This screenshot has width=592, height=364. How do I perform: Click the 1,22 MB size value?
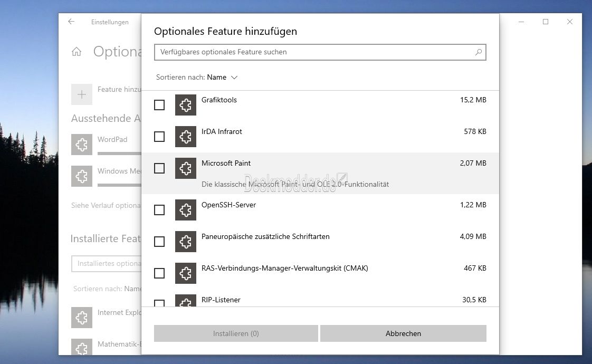tap(473, 205)
